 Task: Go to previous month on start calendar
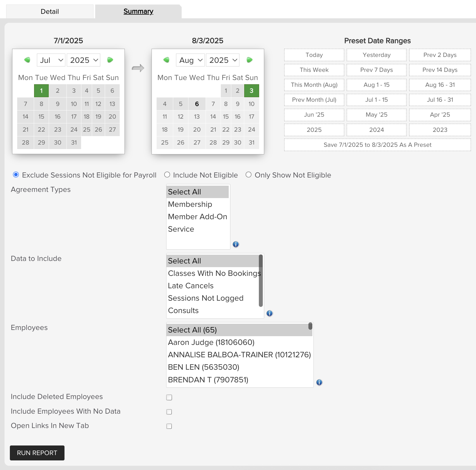coord(27,60)
